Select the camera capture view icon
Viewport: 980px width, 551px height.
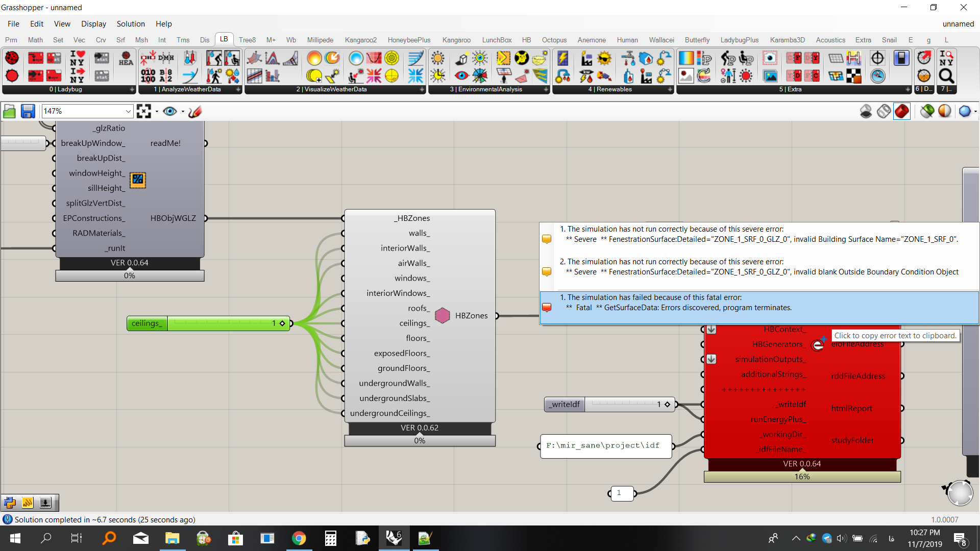pos(770,58)
